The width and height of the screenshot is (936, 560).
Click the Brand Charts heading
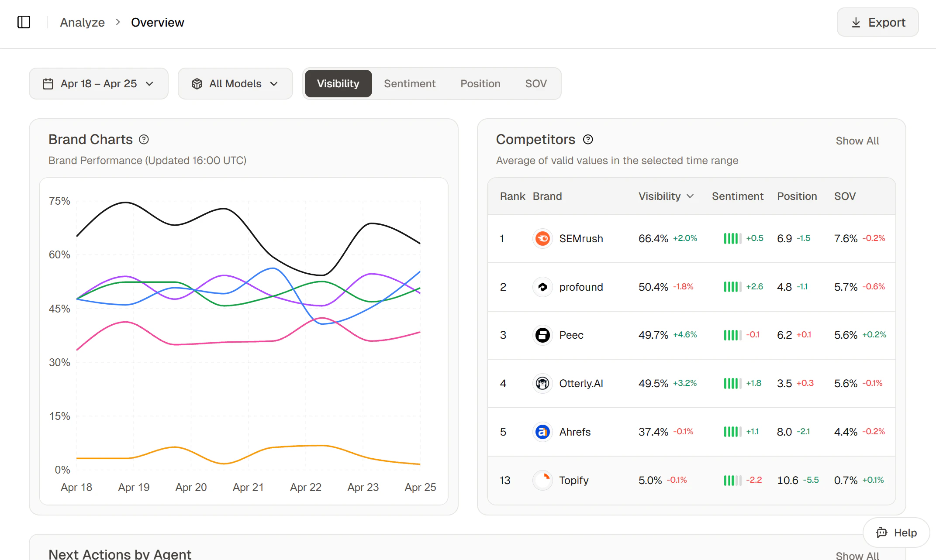tap(90, 139)
